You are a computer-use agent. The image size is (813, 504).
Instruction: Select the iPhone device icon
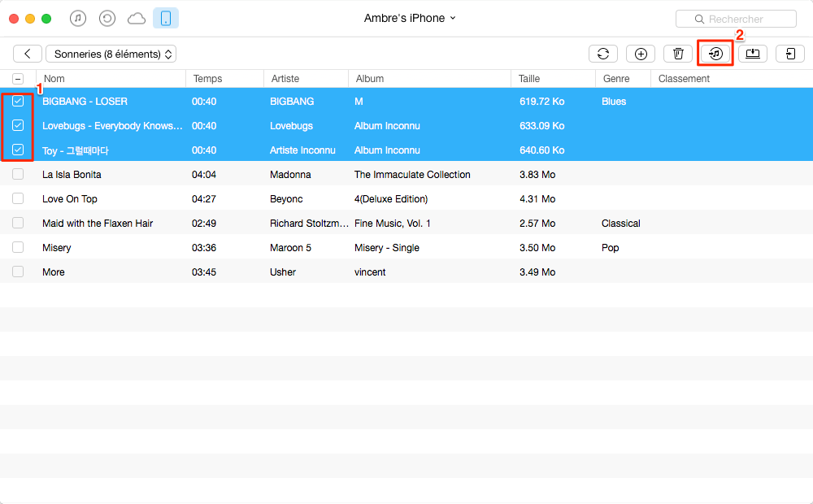click(x=166, y=18)
